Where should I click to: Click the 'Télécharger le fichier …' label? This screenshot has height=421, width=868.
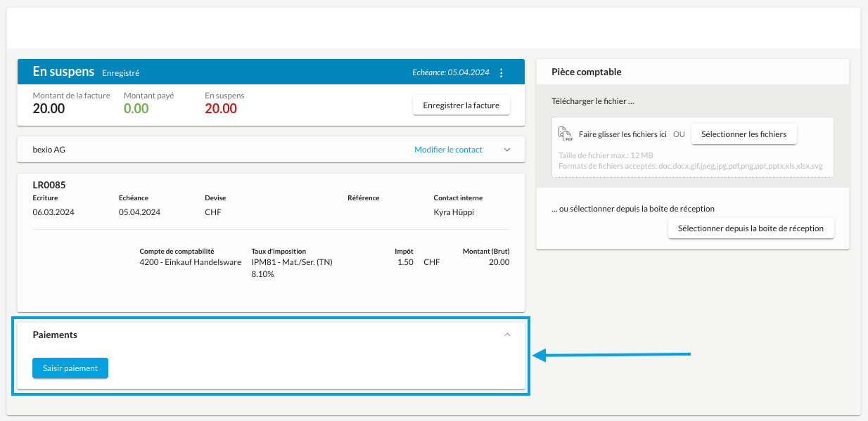tap(593, 101)
